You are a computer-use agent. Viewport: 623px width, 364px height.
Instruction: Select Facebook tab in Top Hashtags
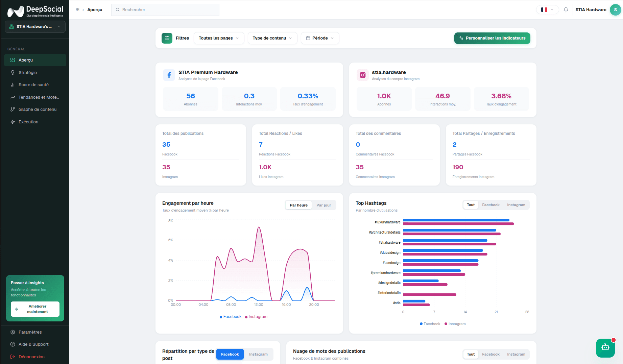490,205
